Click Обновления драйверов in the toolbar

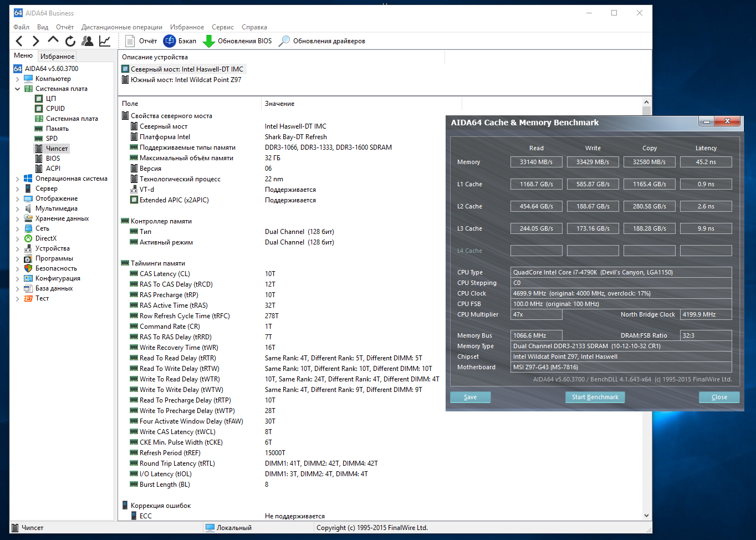[322, 41]
